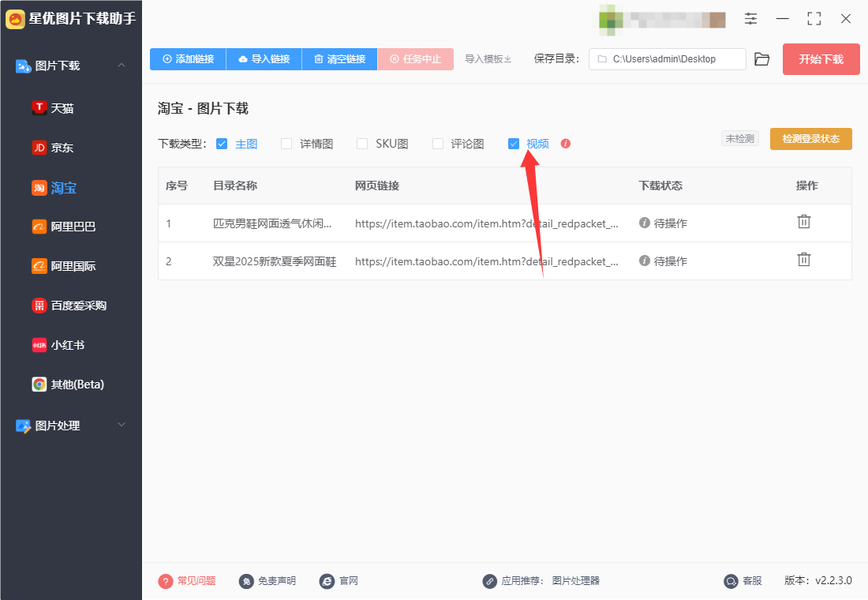Select 小红书 in the sidebar
868x600 pixels.
(68, 345)
